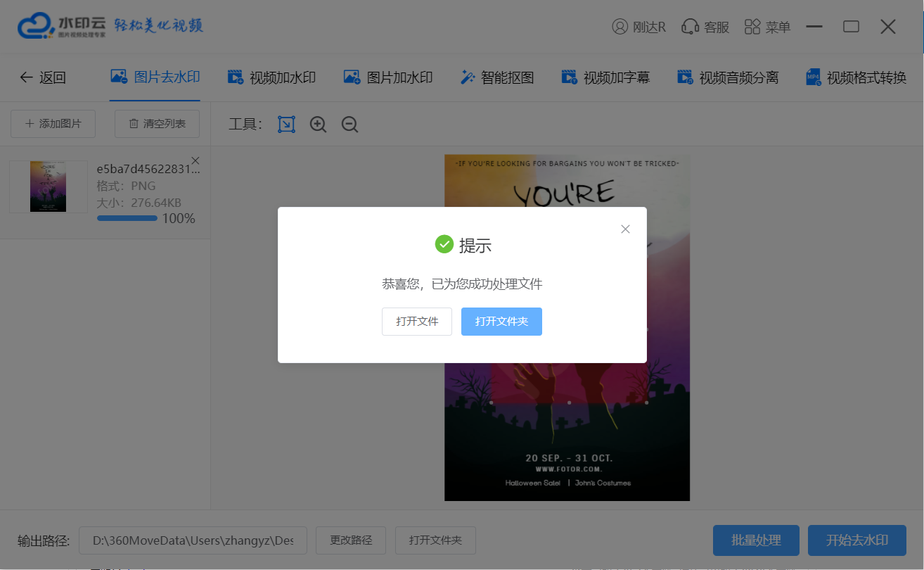Click the zoom in magnifier icon
Image resolution: width=924 pixels, height=570 pixels.
point(319,125)
